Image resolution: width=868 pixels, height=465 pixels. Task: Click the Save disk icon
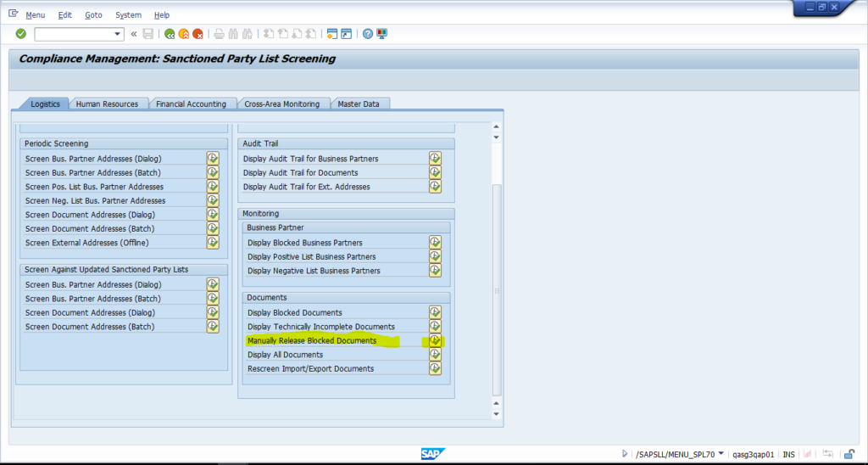coord(147,34)
